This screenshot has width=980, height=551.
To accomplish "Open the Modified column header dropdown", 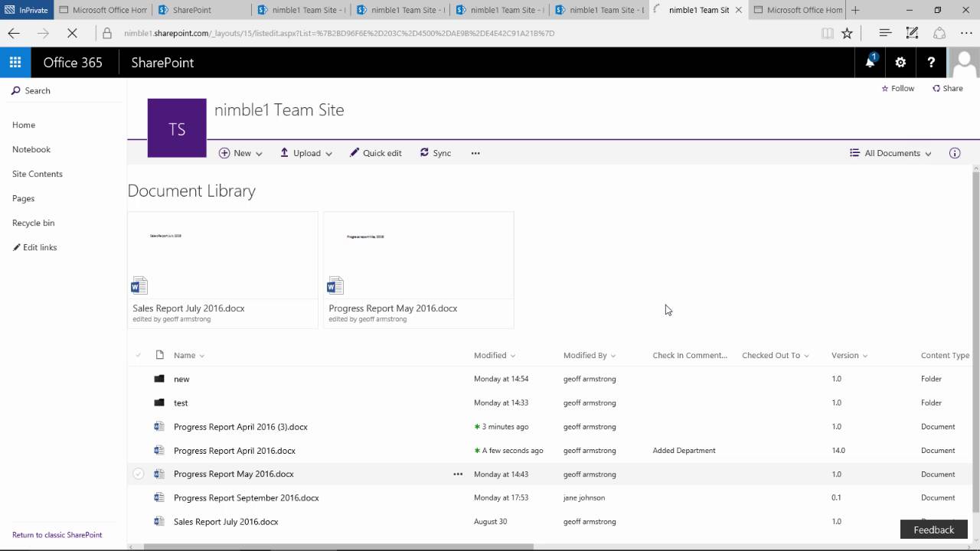I will click(495, 355).
